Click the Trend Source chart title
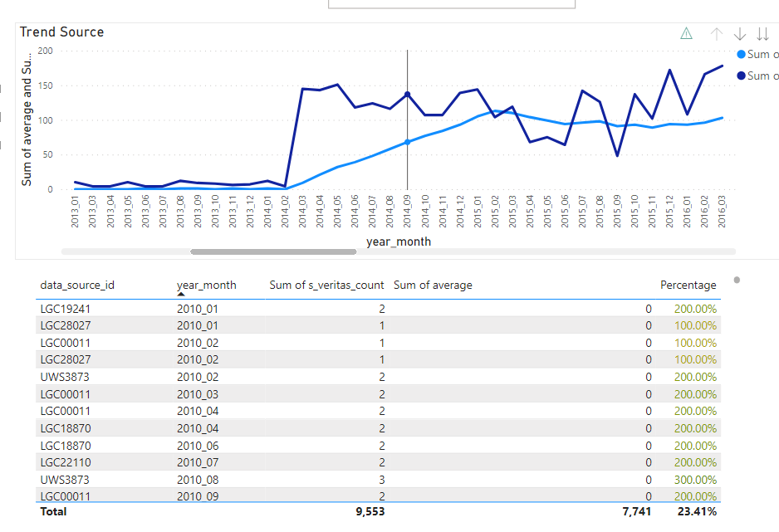The image size is (779, 532). 62,32
